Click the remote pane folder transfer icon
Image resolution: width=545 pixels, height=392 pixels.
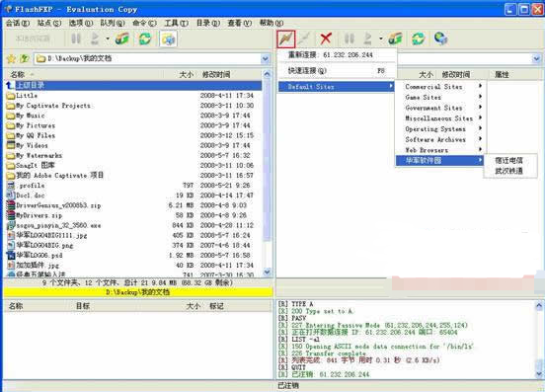(x=395, y=39)
